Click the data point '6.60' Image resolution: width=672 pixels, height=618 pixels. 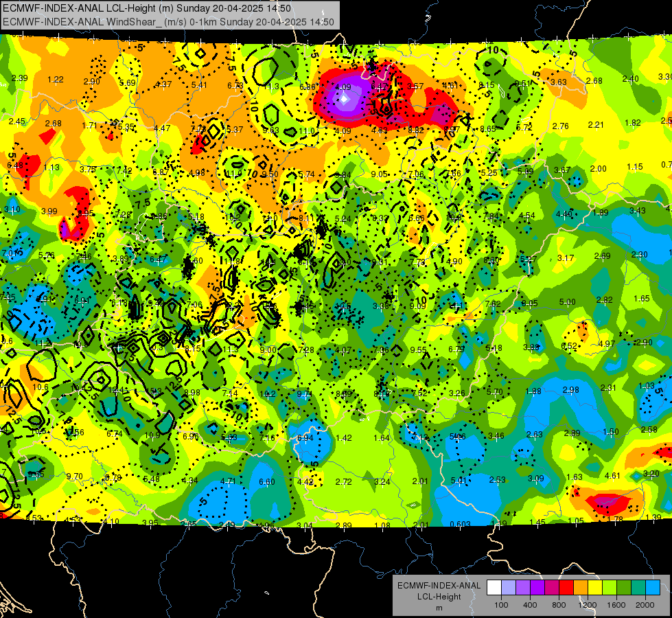point(266,482)
